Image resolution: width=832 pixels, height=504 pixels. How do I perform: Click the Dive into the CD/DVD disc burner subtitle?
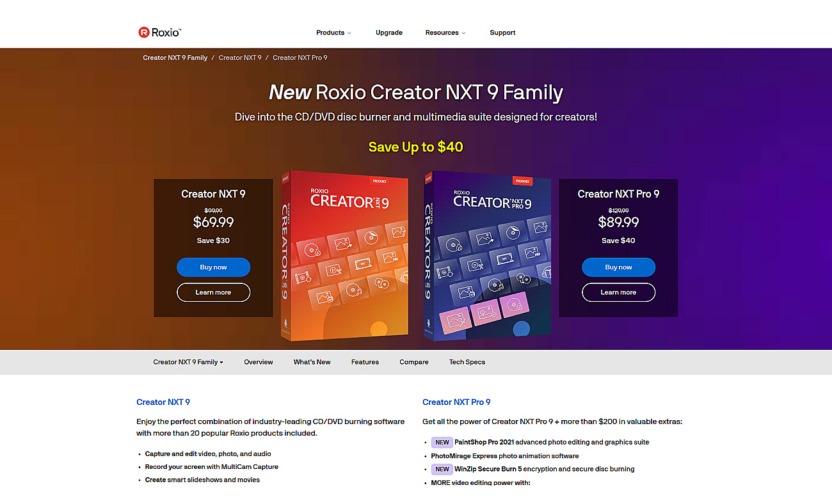point(416,117)
